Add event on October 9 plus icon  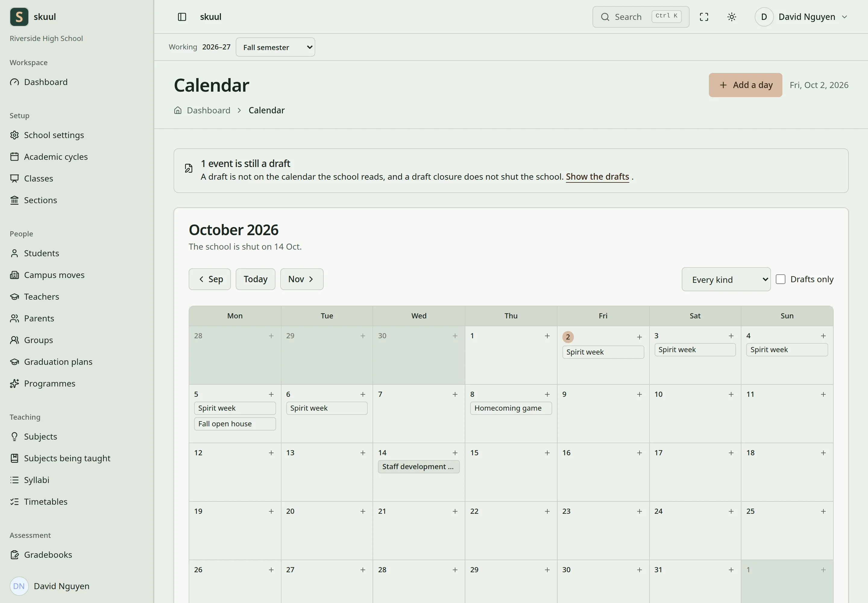point(639,394)
